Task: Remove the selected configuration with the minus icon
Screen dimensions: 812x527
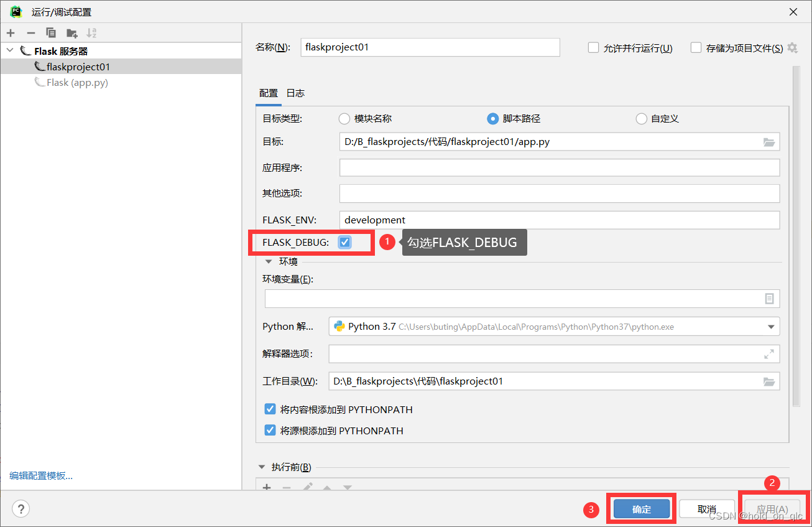Action: point(31,33)
